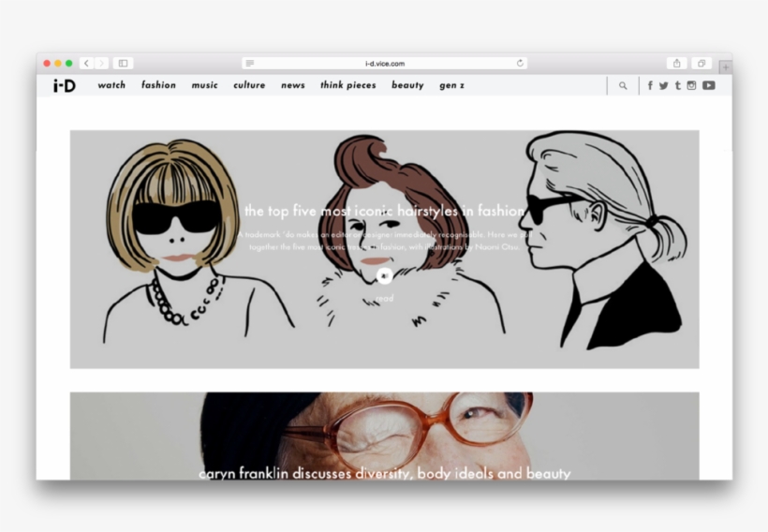The width and height of the screenshot is (768, 532).
Task: Show all tabs overview button
Action: (702, 63)
